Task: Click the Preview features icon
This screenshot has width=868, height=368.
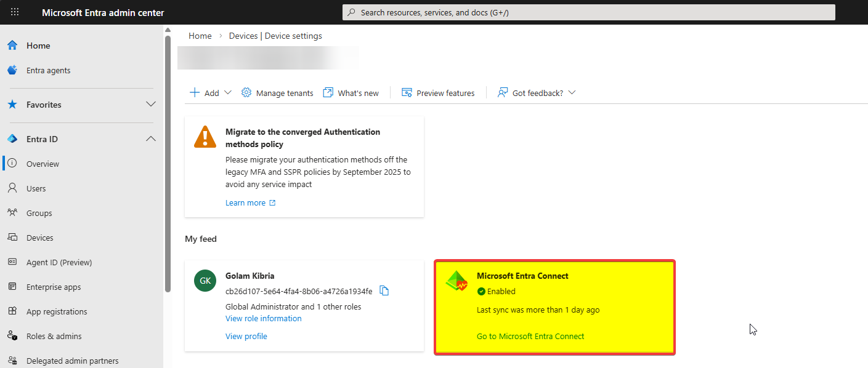Action: point(407,93)
